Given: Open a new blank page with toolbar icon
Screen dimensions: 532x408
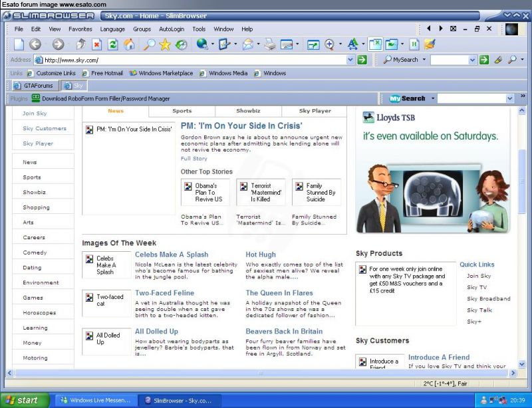Looking at the screenshot, I should [19, 45].
